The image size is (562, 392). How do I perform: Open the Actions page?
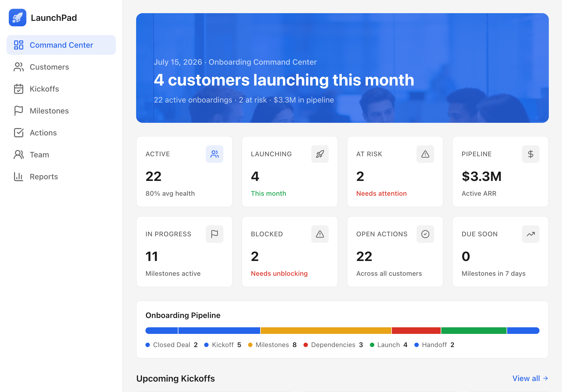click(x=61, y=133)
